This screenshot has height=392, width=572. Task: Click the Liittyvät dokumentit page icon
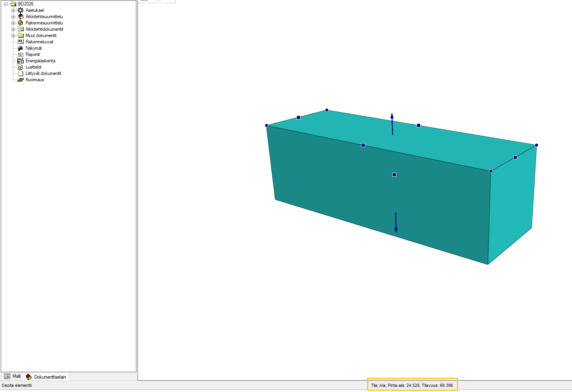pyautogui.click(x=21, y=73)
